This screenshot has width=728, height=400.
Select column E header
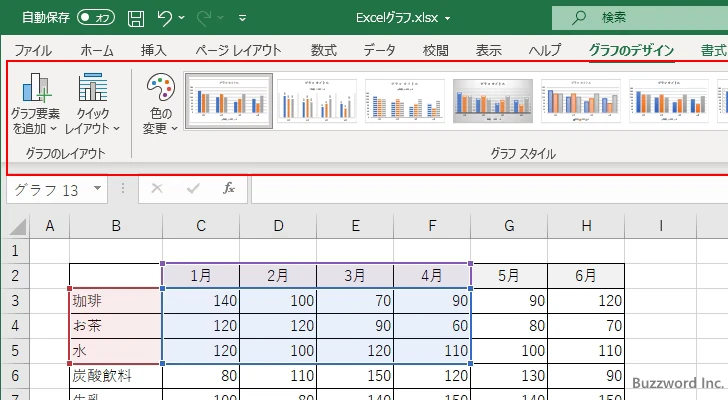coord(355,226)
